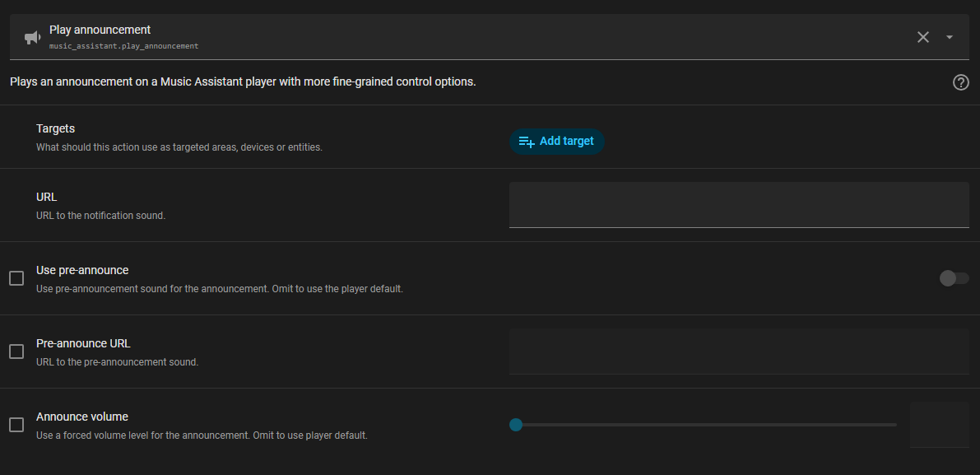Enable the Use pre-announce checkbox
This screenshot has width=980, height=475.
coord(16,278)
